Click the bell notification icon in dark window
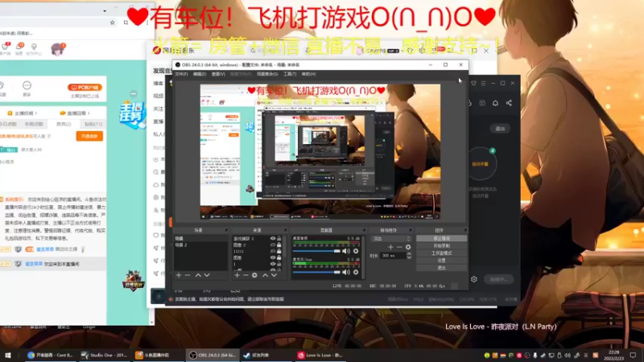Screen dimensions: 644x362 tap(495, 103)
